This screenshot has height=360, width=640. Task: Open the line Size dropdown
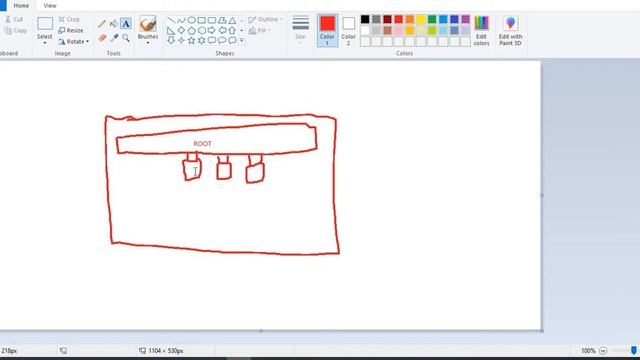pos(300,29)
